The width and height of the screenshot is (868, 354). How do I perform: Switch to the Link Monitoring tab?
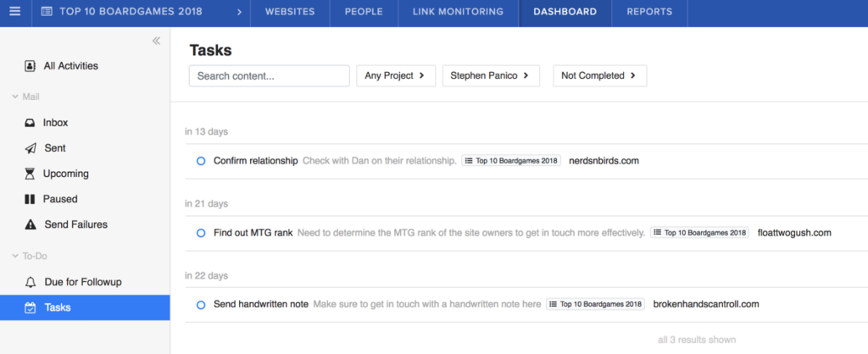458,13
